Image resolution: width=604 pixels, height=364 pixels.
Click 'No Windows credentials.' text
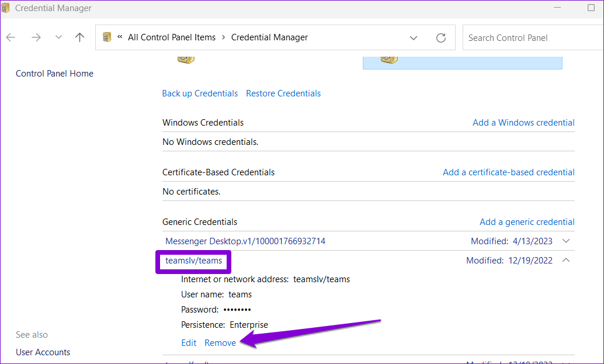[210, 142]
